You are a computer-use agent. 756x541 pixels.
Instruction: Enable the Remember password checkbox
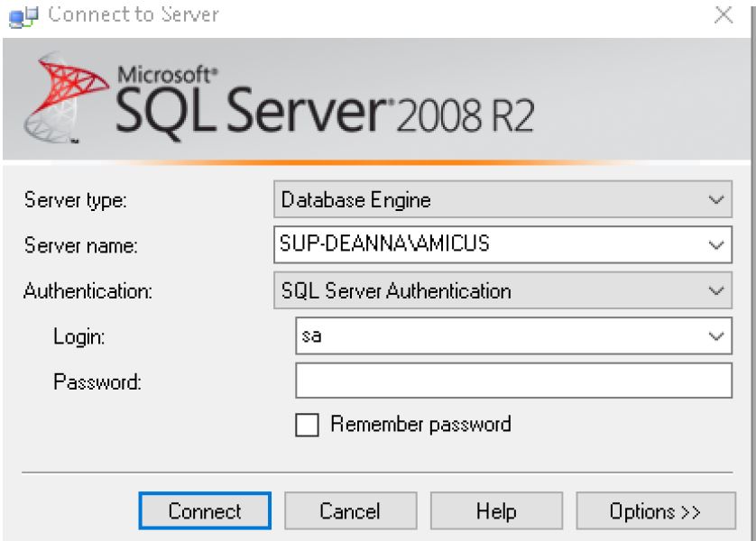point(307,425)
